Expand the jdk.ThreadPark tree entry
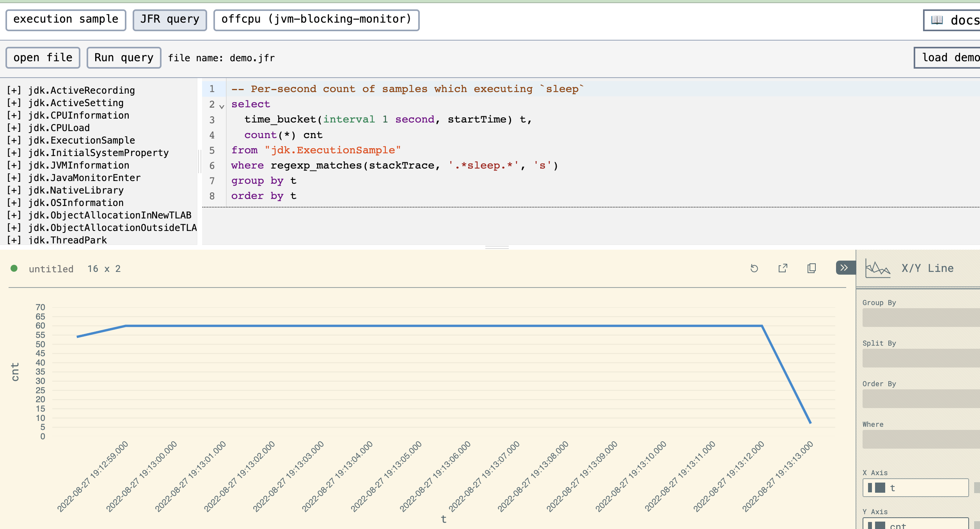This screenshot has width=980, height=529. point(14,240)
